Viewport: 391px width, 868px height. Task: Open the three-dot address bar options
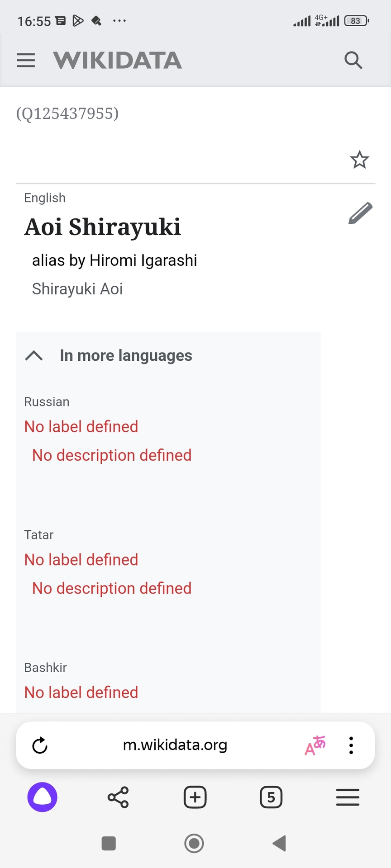pos(351,745)
